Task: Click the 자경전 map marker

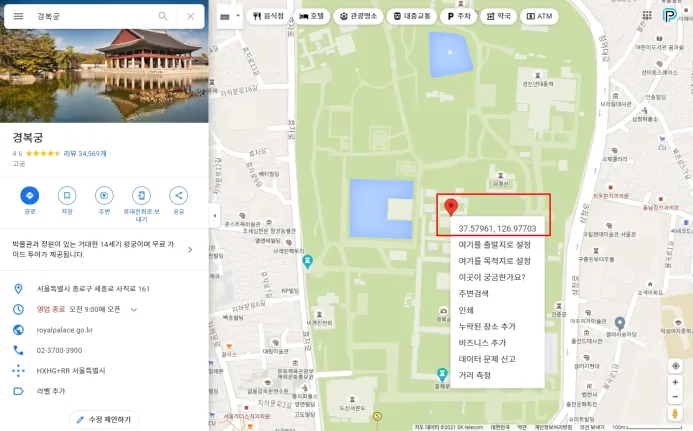Action: coord(500,176)
